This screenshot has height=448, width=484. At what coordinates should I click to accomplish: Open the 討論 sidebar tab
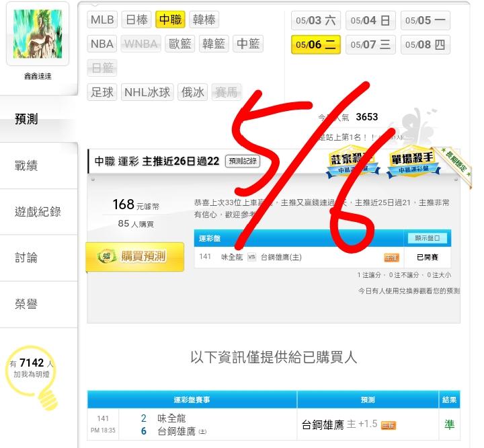26,258
